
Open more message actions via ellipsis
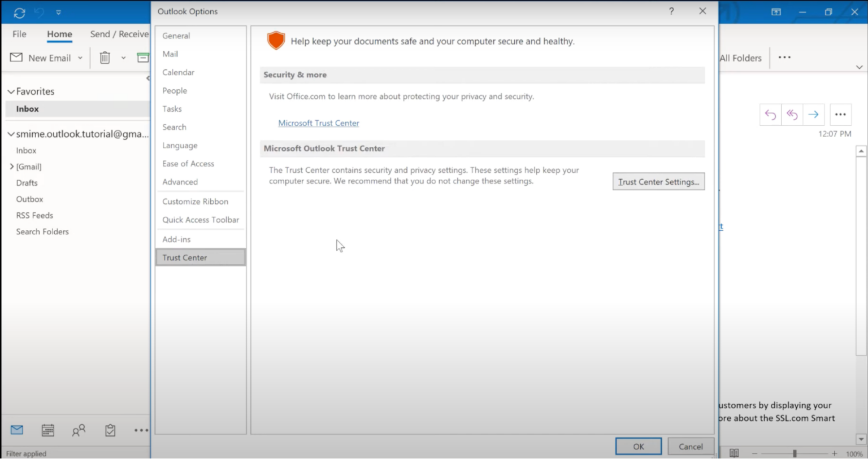(x=840, y=114)
